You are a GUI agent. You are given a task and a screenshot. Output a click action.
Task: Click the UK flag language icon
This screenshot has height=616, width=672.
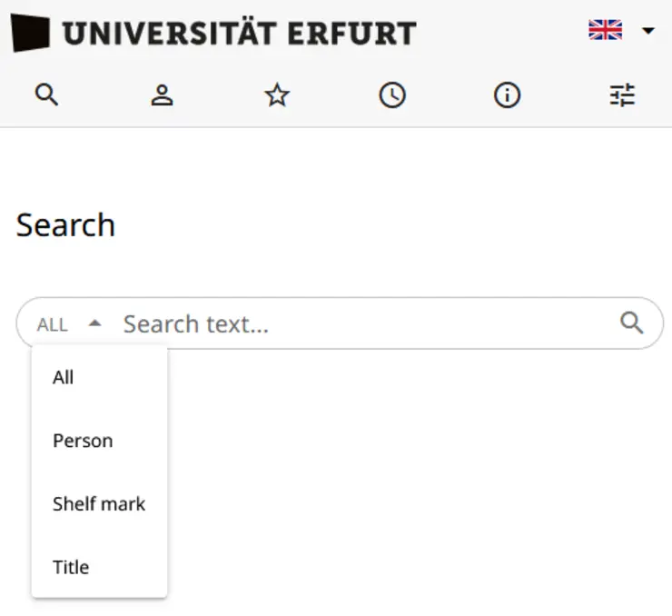tap(606, 31)
